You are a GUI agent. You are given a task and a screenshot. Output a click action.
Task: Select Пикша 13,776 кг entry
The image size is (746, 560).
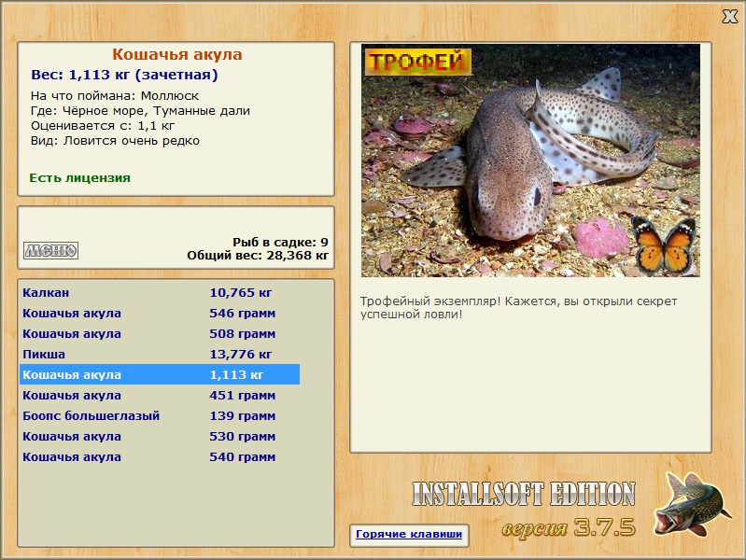click(x=160, y=354)
